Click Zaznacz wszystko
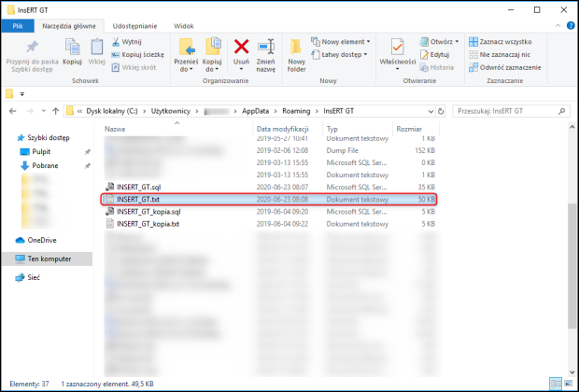Viewport: 579px width, 392px height. pos(500,42)
